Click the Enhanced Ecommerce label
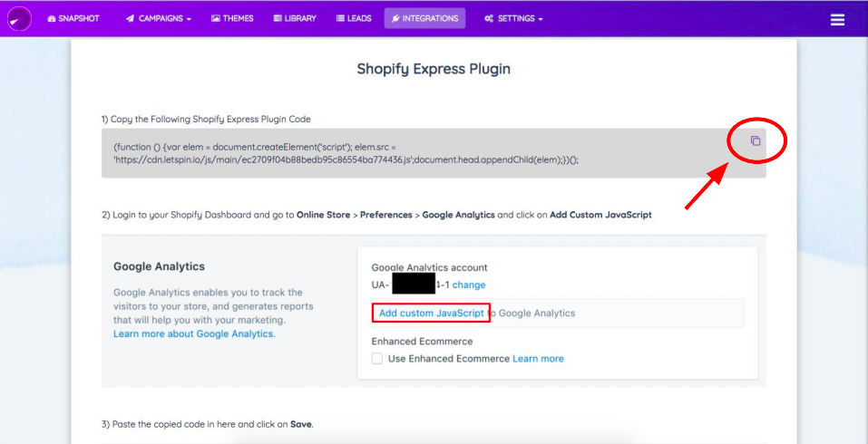The image size is (868, 444). click(422, 342)
